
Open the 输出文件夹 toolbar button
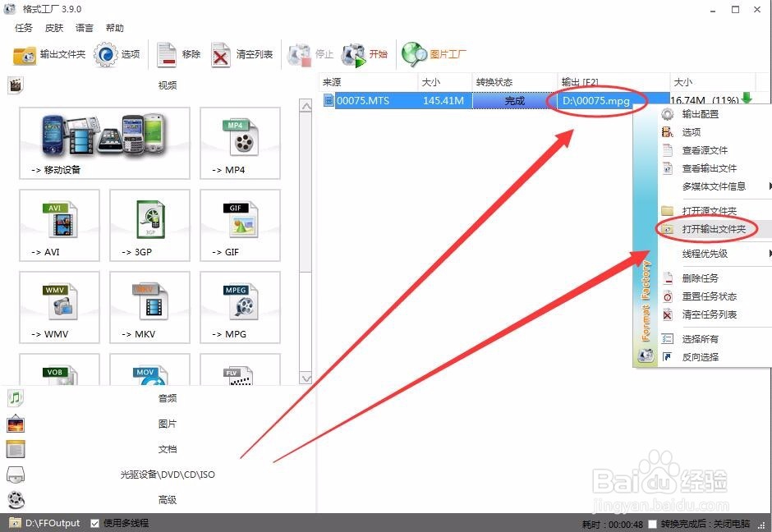(48, 55)
